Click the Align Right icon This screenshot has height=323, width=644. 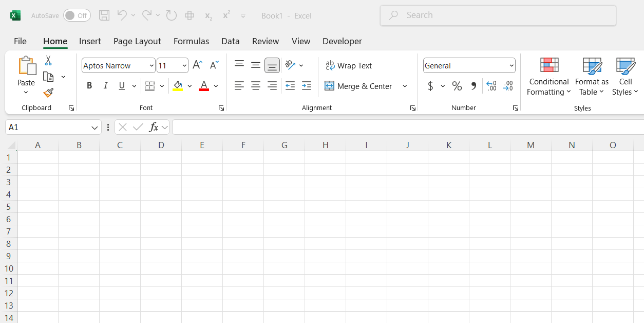pos(272,86)
